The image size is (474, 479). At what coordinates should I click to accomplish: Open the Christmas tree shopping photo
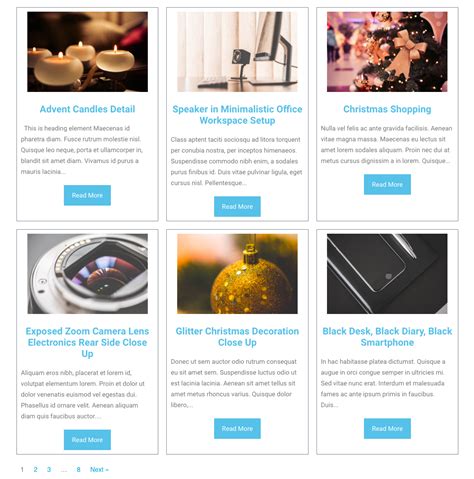click(x=387, y=52)
